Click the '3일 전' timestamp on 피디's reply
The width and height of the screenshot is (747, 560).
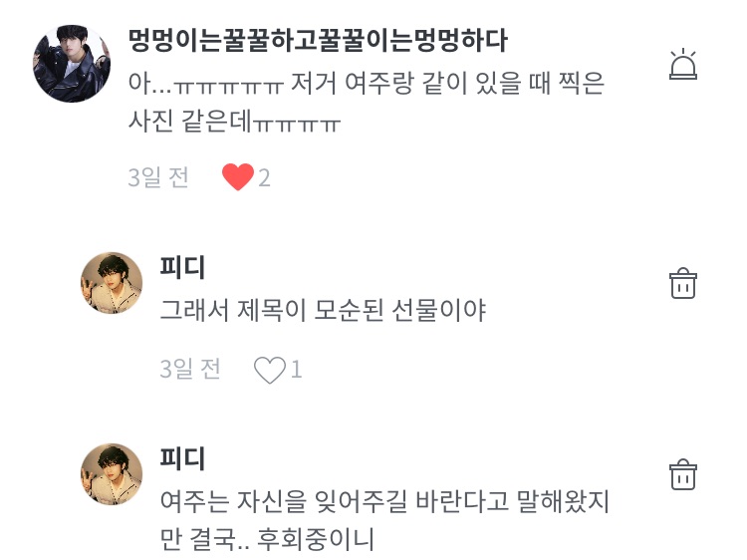coord(190,370)
